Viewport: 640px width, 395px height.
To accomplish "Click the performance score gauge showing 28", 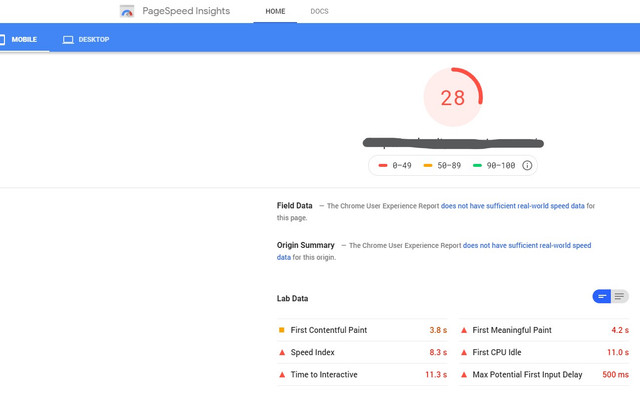I will coord(453,97).
